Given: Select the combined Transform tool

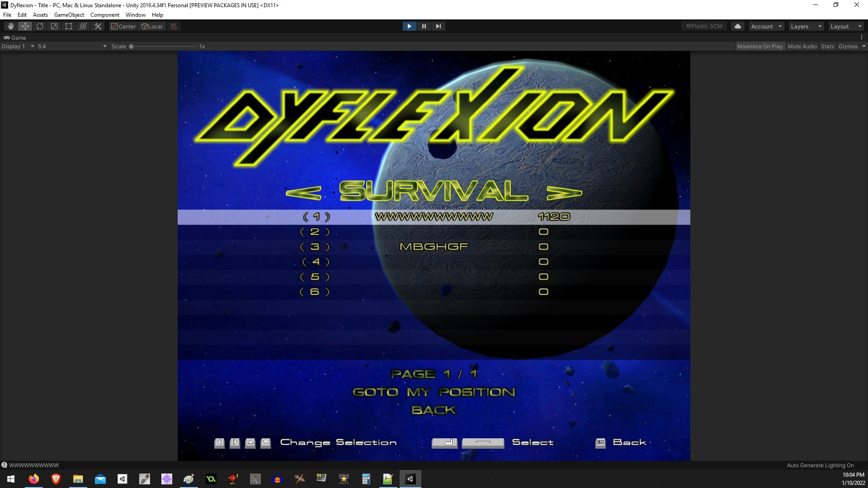Looking at the screenshot, I should (83, 26).
